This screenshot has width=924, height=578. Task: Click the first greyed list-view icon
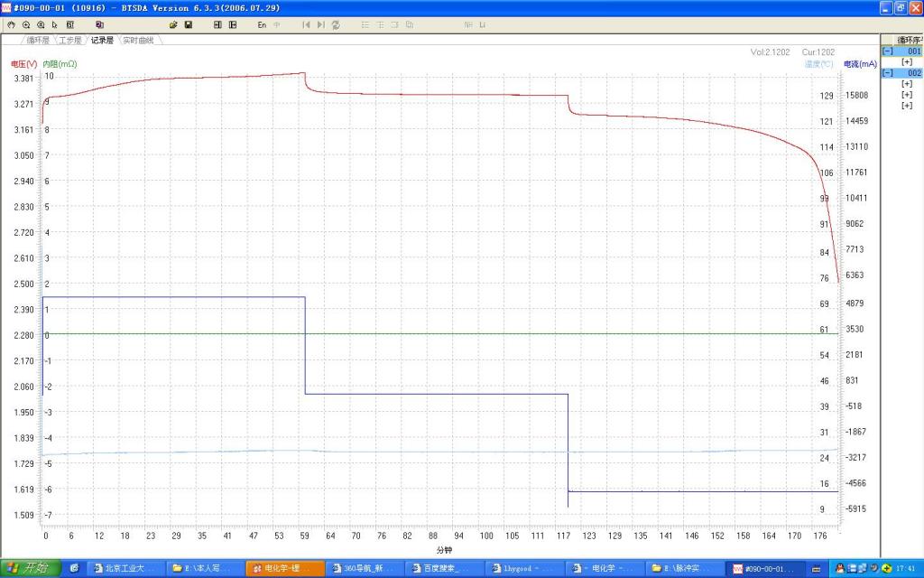point(365,24)
